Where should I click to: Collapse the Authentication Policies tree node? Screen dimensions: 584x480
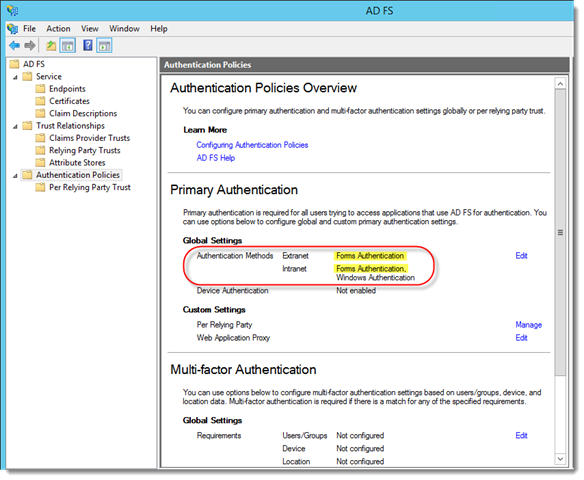(15, 176)
